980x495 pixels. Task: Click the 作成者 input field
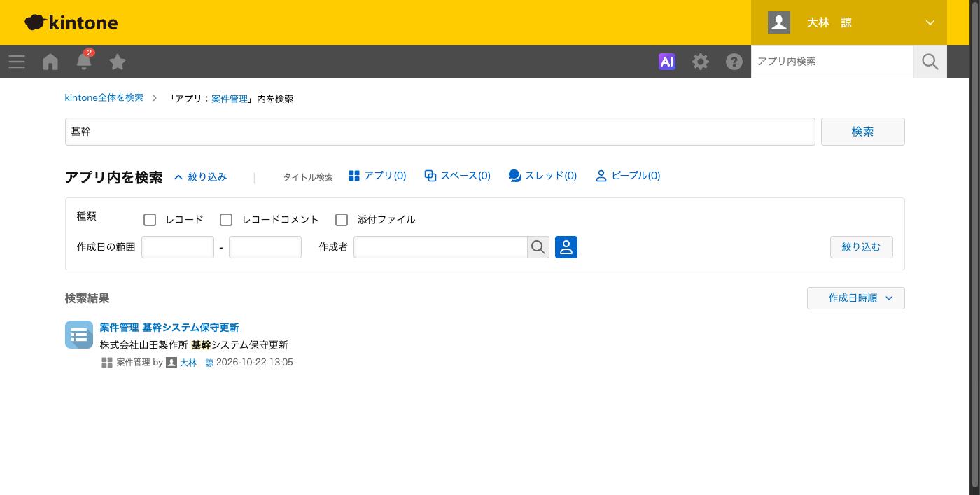click(x=440, y=247)
